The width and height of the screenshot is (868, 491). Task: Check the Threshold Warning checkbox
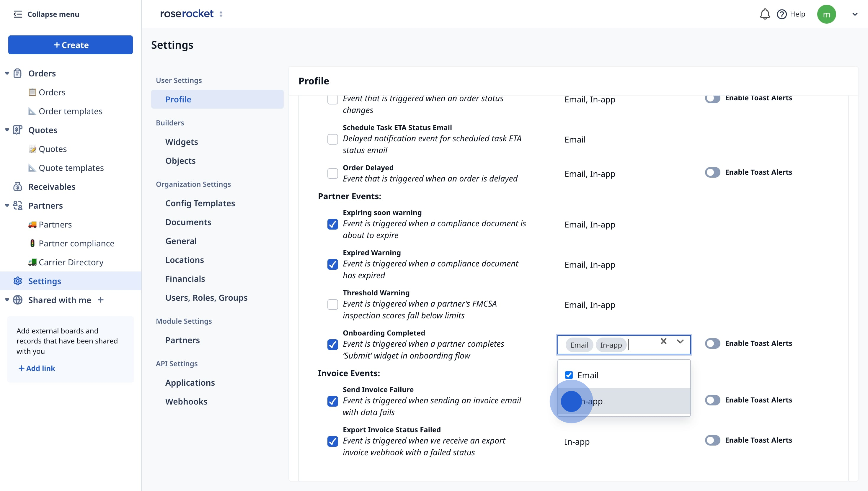[332, 305]
